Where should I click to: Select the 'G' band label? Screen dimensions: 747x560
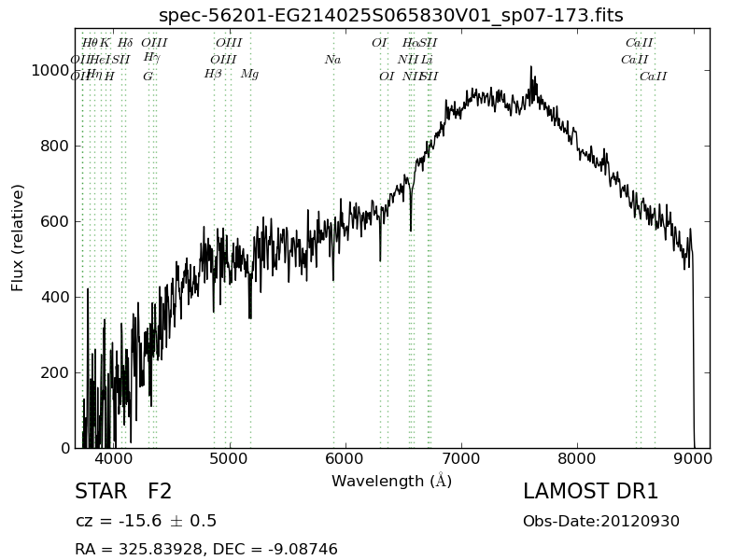pyautogui.click(x=148, y=77)
